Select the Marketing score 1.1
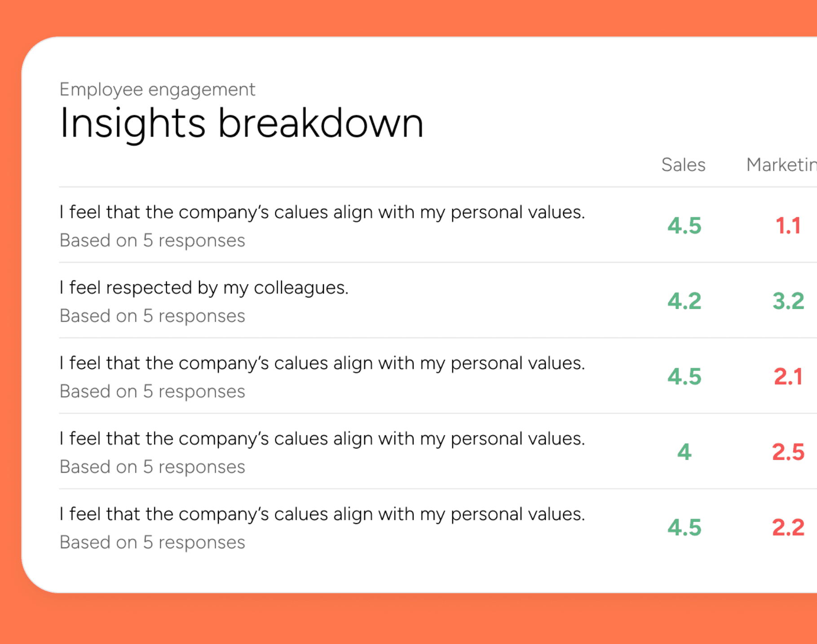Screen dimensions: 817x644 tap(788, 225)
